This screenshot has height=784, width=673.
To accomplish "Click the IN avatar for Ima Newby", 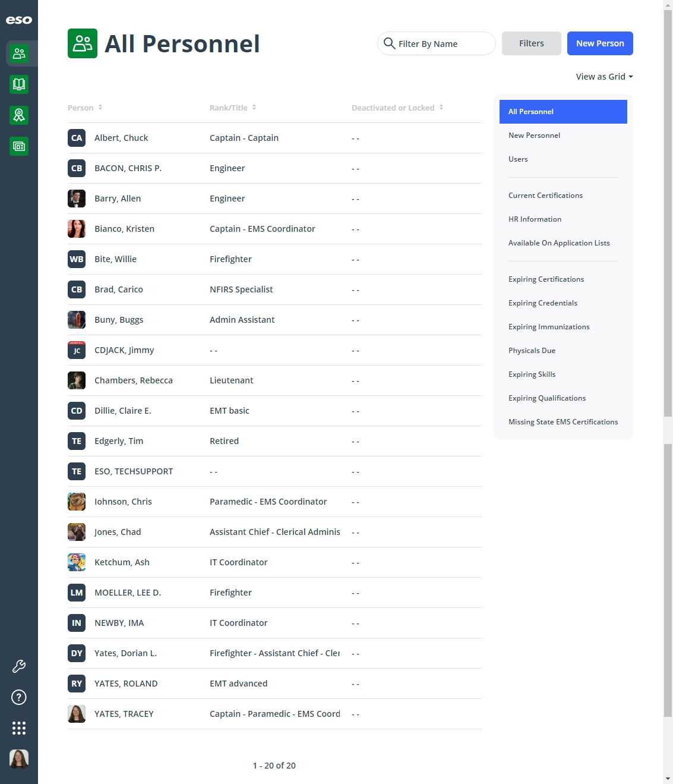I will click(77, 623).
